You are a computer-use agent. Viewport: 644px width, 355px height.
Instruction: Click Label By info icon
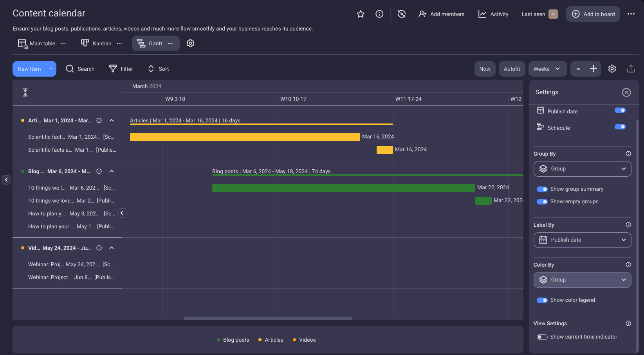(x=628, y=225)
